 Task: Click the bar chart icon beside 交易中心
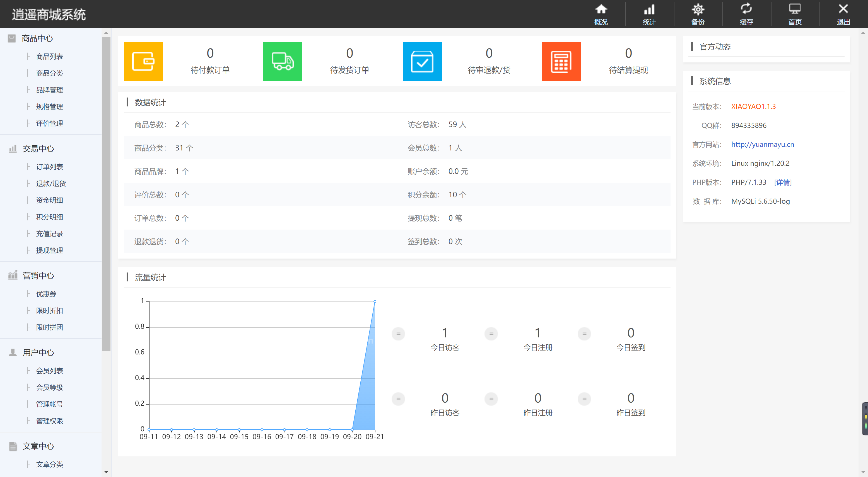[13, 148]
